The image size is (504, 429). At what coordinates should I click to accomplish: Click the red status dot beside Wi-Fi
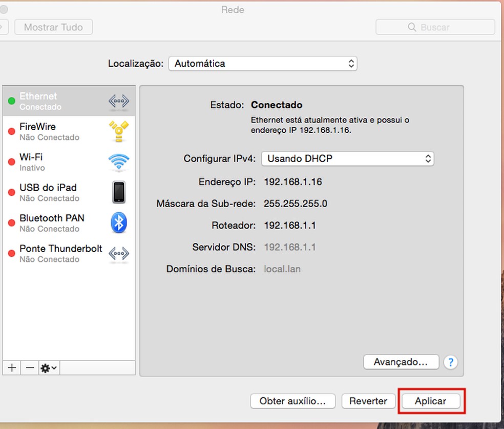point(12,162)
